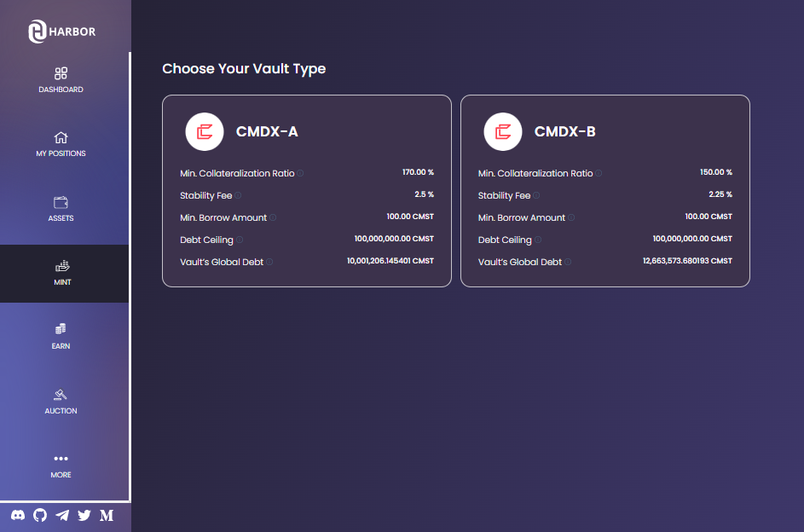
Task: Go to My Positions
Action: click(61, 144)
